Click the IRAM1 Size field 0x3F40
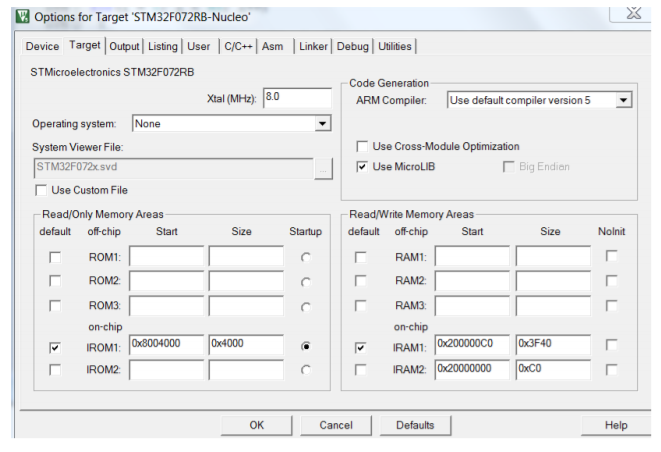 553,344
